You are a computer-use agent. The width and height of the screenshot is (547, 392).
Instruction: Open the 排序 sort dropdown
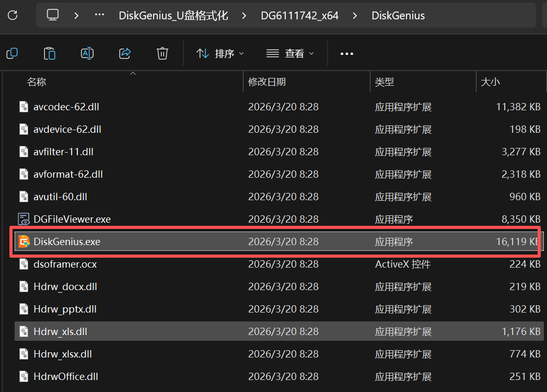pyautogui.click(x=220, y=53)
